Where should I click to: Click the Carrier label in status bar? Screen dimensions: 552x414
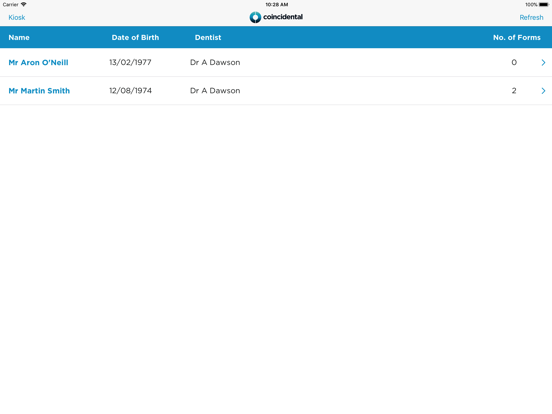pyautogui.click(x=11, y=5)
